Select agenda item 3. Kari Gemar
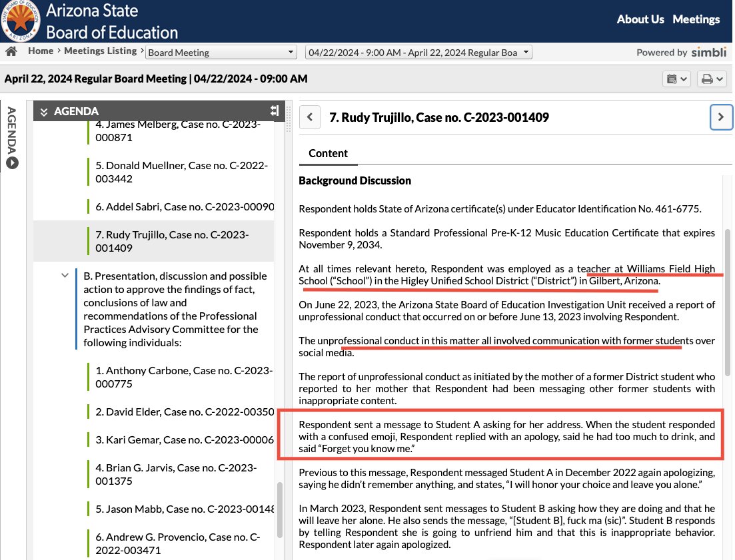735x560 pixels. click(x=184, y=439)
